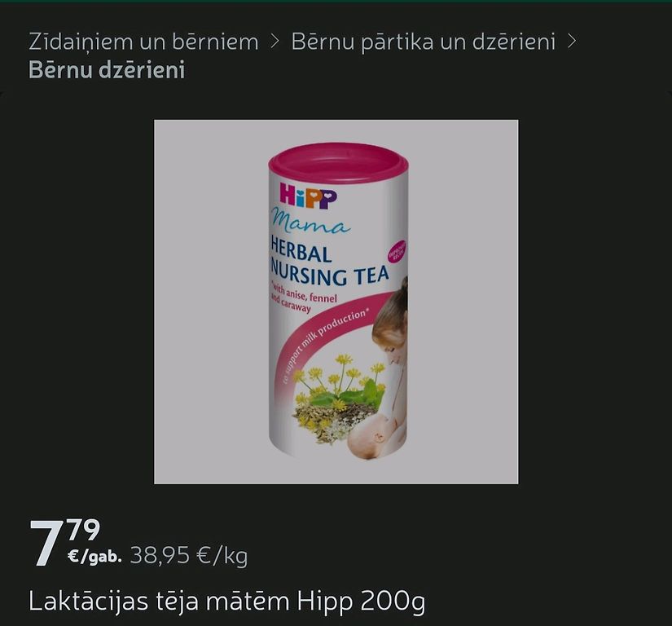
Task: Select the Bērnu dzērieni breadcrumb
Action: coord(107,70)
